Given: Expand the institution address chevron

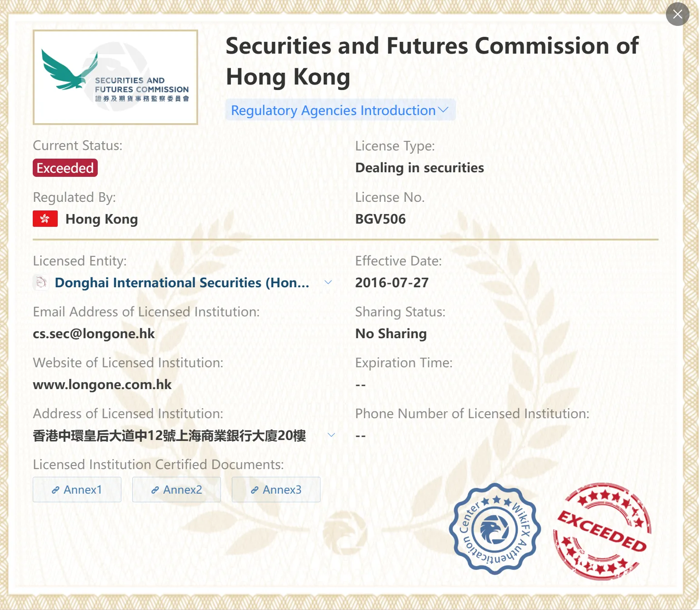Looking at the screenshot, I should pos(331,435).
